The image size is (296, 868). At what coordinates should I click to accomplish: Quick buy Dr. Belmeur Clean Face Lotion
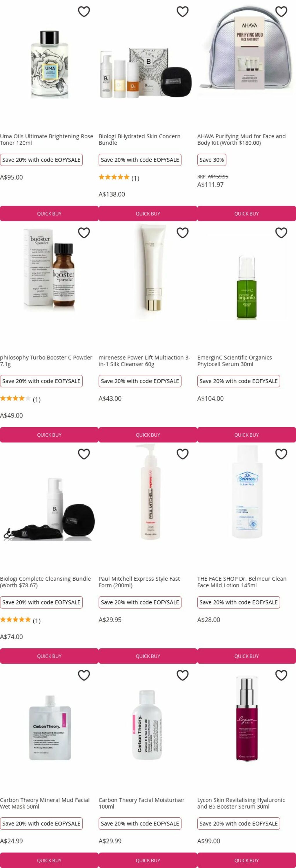coord(246,656)
